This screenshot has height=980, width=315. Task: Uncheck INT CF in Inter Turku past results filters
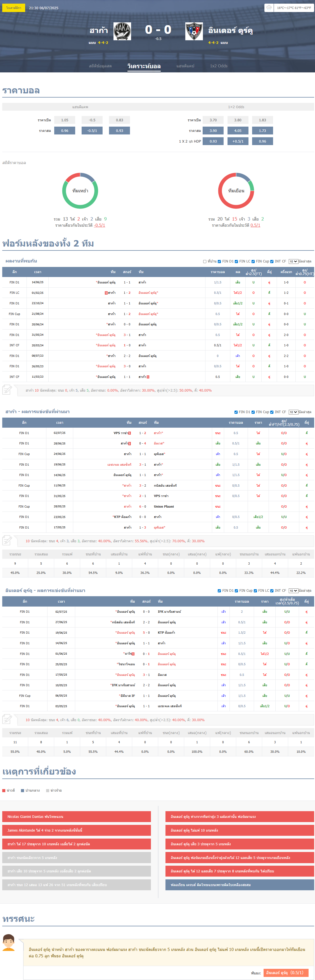[x=272, y=591]
